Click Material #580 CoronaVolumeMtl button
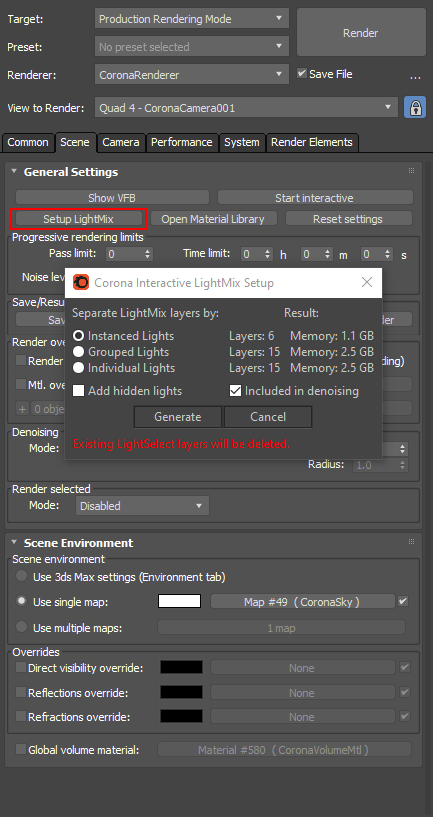The width and height of the screenshot is (433, 817). click(x=284, y=750)
